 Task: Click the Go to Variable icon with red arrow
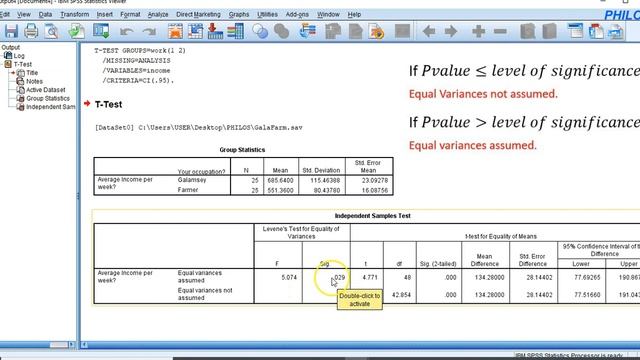coord(215,31)
